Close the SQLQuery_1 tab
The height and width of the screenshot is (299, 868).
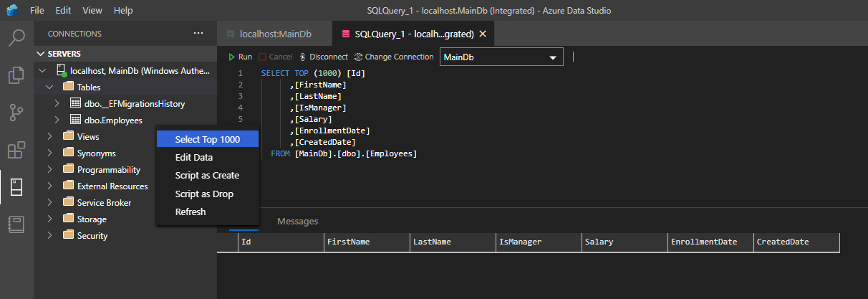(x=483, y=34)
